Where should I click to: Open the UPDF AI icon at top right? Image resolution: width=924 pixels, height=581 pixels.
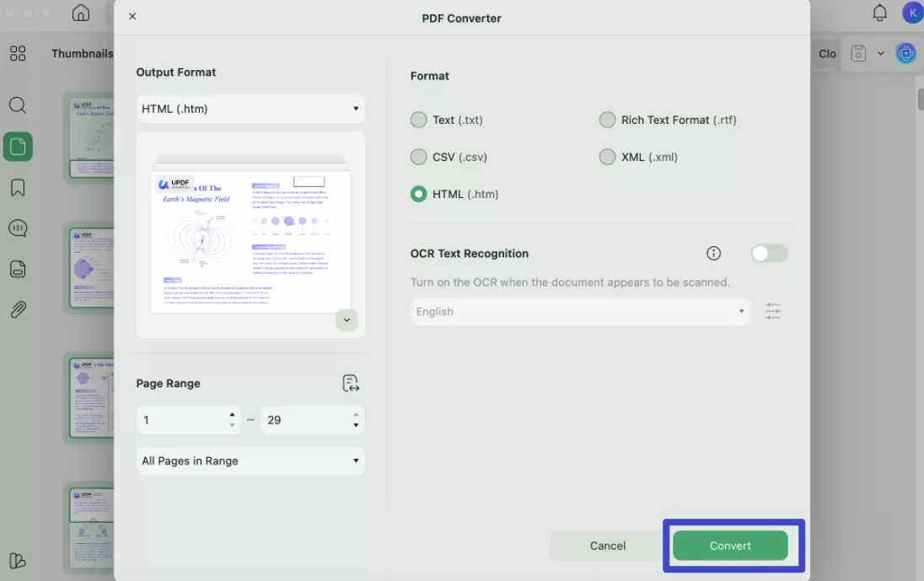pyautogui.click(x=906, y=53)
